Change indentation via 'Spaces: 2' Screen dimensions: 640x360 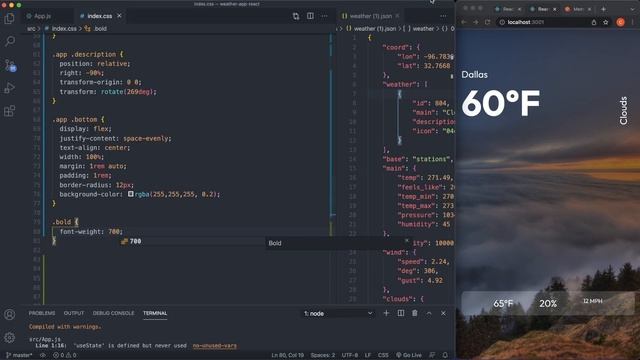[x=323, y=355]
